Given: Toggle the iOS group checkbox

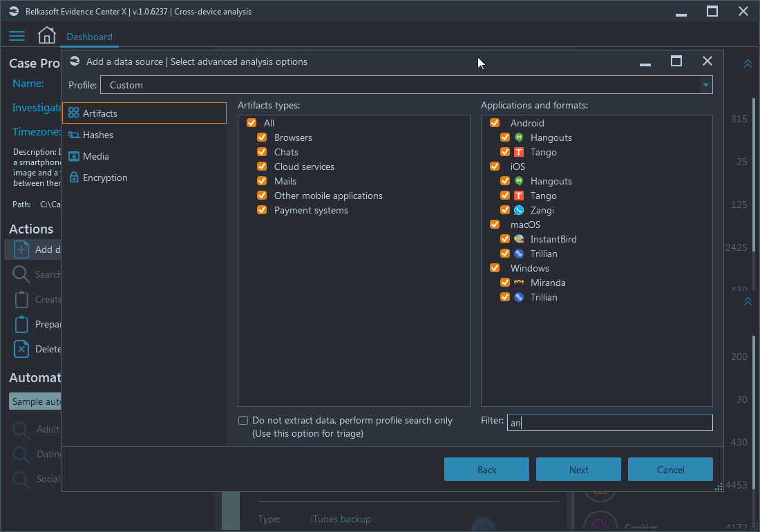Looking at the screenshot, I should 495,167.
